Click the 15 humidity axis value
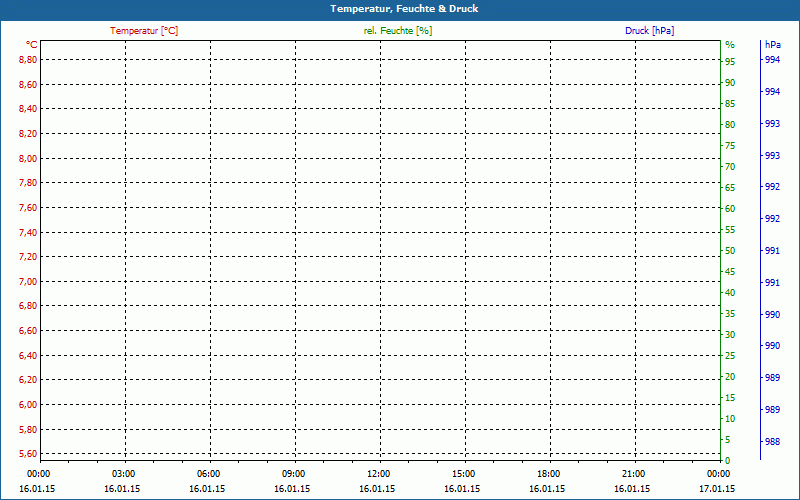This screenshot has height=500, width=800. 730,398
